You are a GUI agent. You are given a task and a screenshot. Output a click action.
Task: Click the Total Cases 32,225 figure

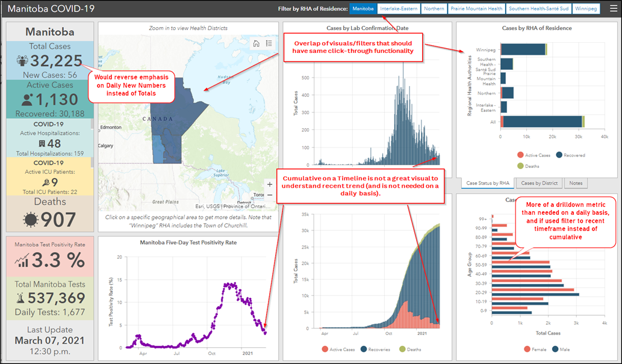(x=57, y=61)
